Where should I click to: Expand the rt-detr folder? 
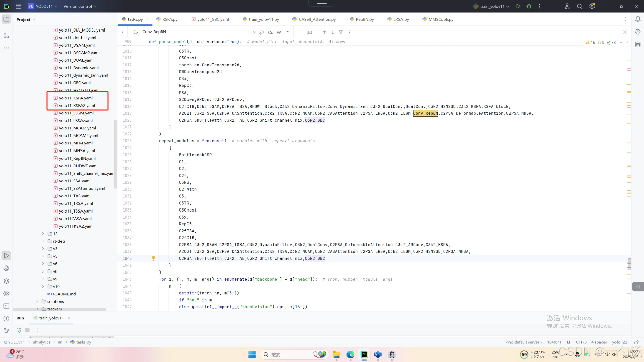click(43, 241)
